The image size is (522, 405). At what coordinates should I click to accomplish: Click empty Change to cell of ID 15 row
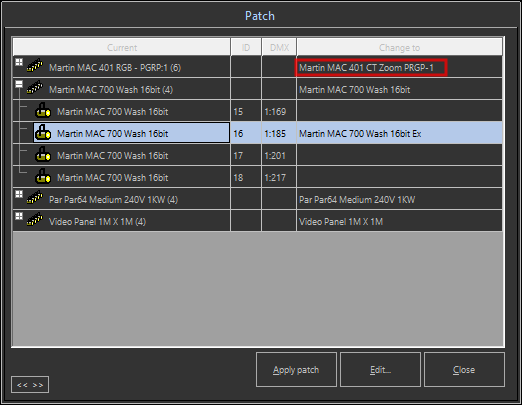coord(399,111)
